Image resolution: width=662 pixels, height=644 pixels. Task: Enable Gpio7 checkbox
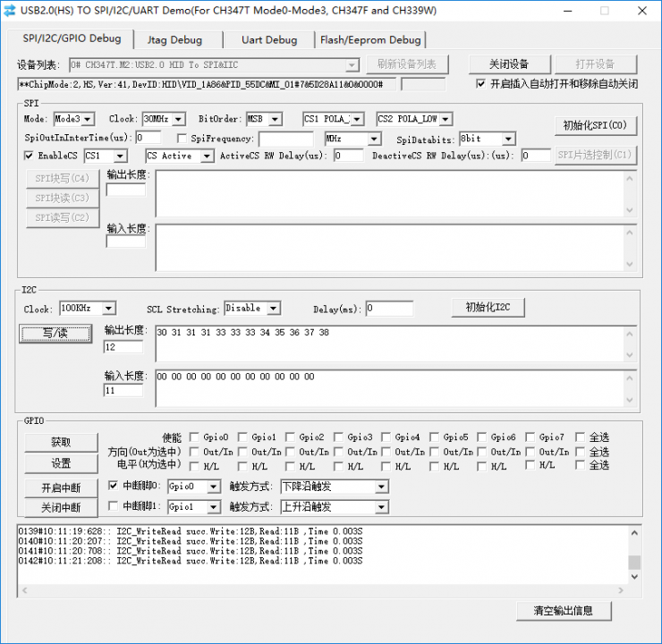(x=530, y=436)
